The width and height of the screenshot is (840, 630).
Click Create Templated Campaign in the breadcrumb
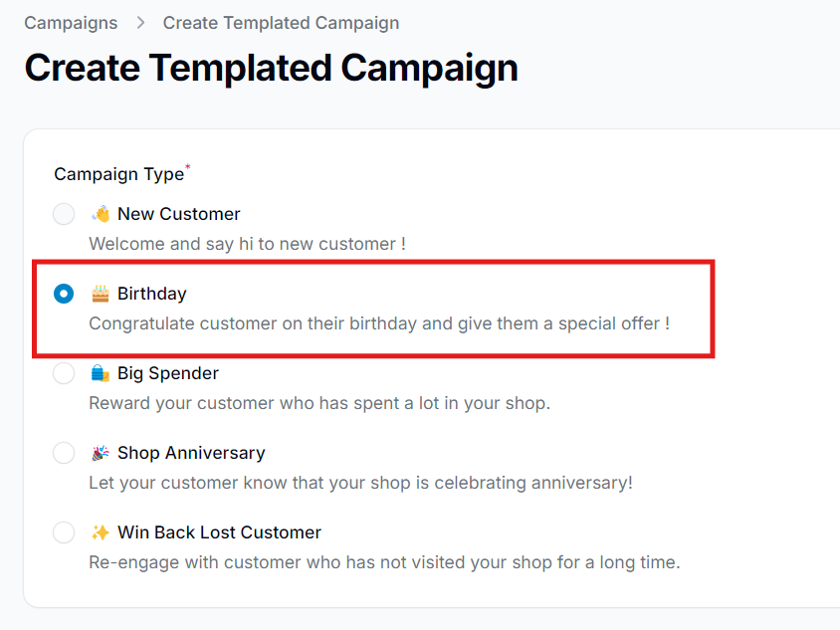pyautogui.click(x=281, y=22)
